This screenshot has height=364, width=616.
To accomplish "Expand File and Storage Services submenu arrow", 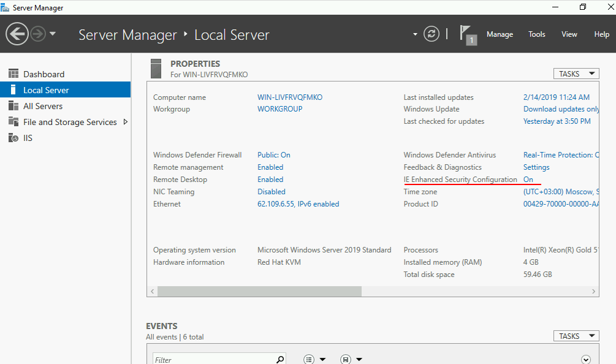I will tap(126, 122).
